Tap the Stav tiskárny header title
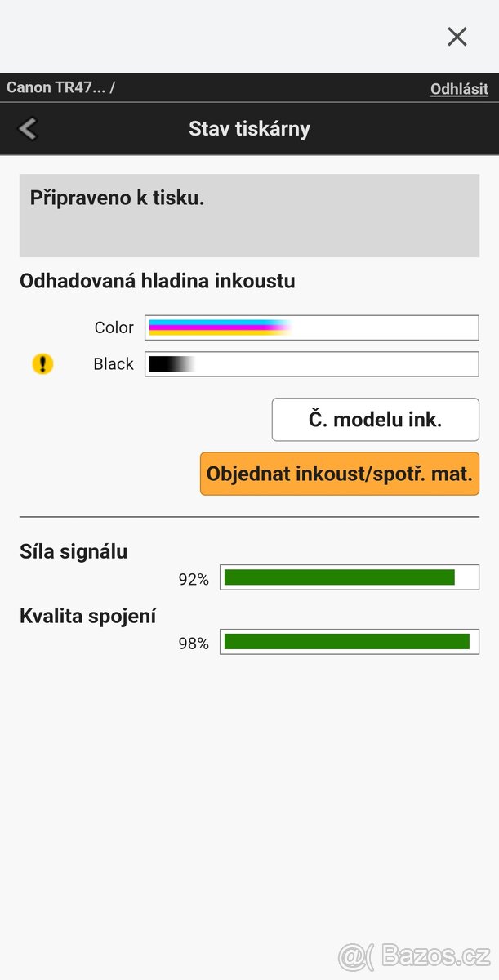This screenshot has height=980, width=499. point(249,129)
